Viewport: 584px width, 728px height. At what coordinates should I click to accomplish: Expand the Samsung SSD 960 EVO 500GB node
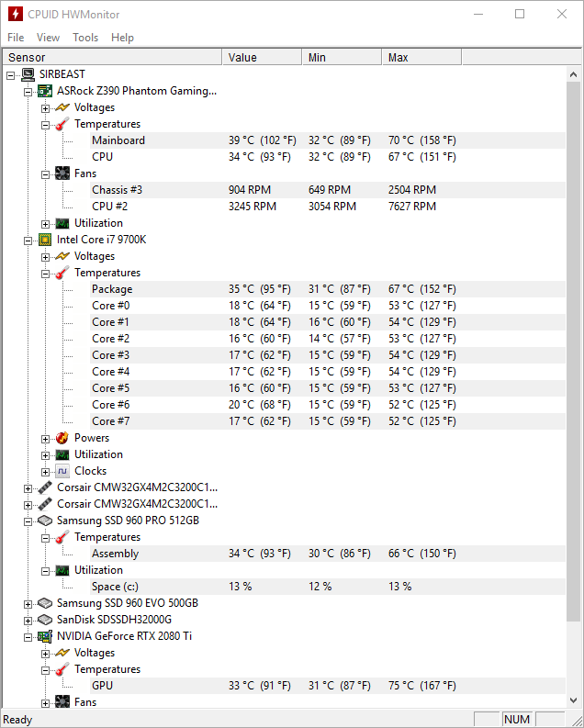pos(28,604)
